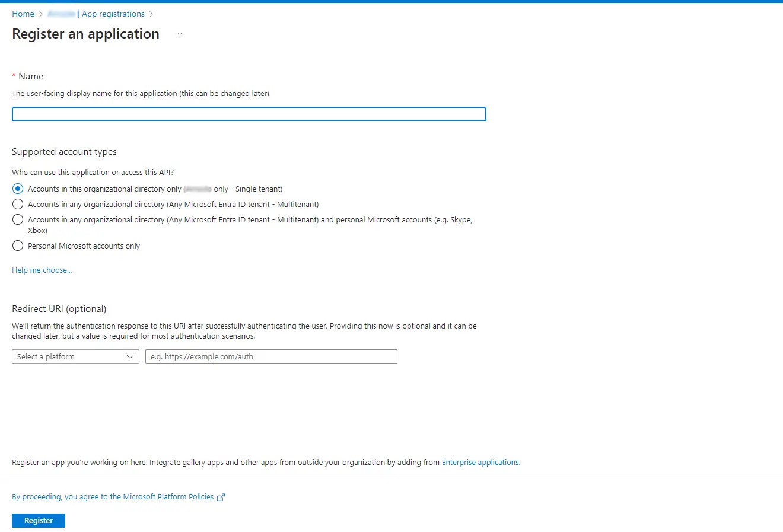Select the Multitenant account type option
Viewport: 783px width, 532px height.
(18, 204)
